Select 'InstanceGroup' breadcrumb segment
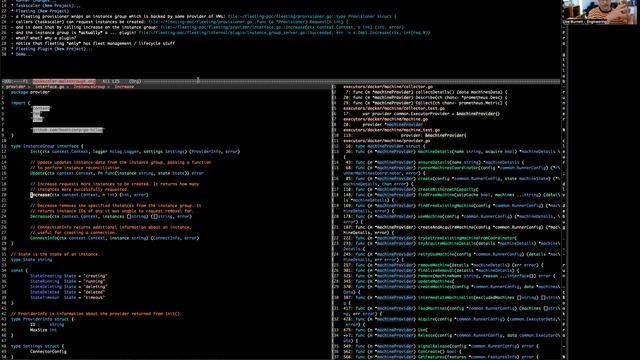 coord(89,87)
